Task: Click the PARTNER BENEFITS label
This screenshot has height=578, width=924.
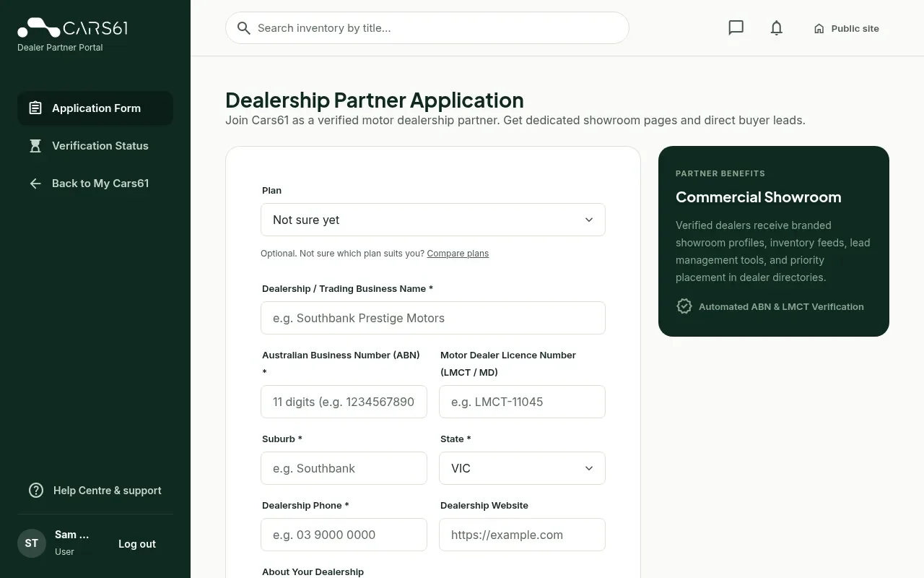Action: (x=720, y=173)
